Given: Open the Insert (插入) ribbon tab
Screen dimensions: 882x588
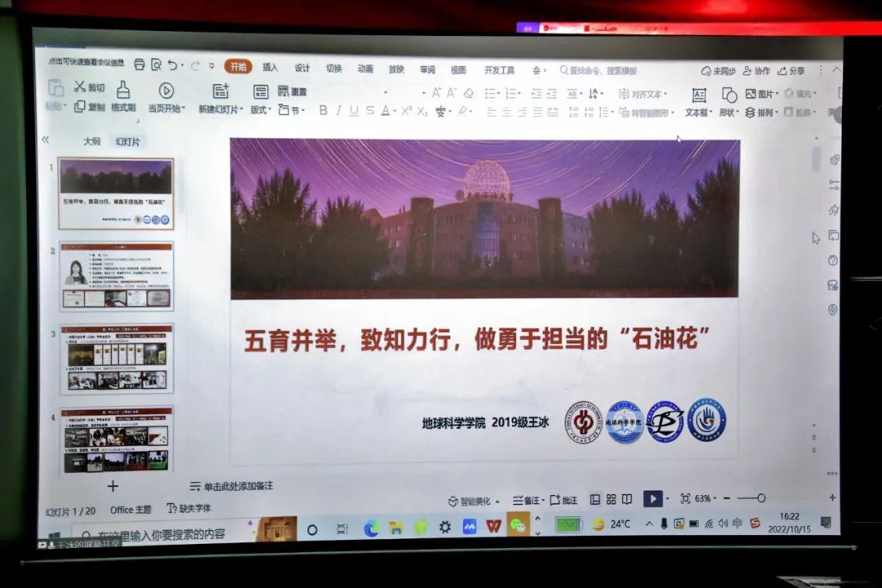Looking at the screenshot, I should (270, 68).
